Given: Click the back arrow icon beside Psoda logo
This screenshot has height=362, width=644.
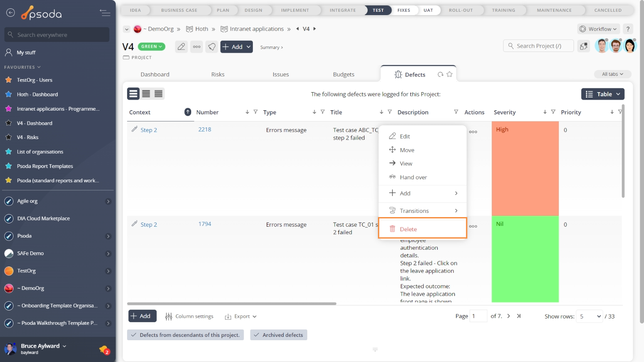Looking at the screenshot, I should pyautogui.click(x=10, y=13).
